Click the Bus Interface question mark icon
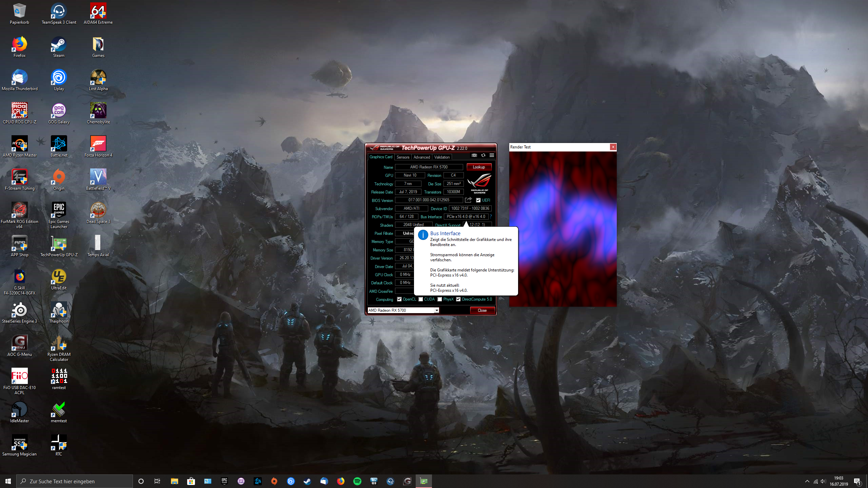This screenshot has width=868, height=488. [491, 217]
